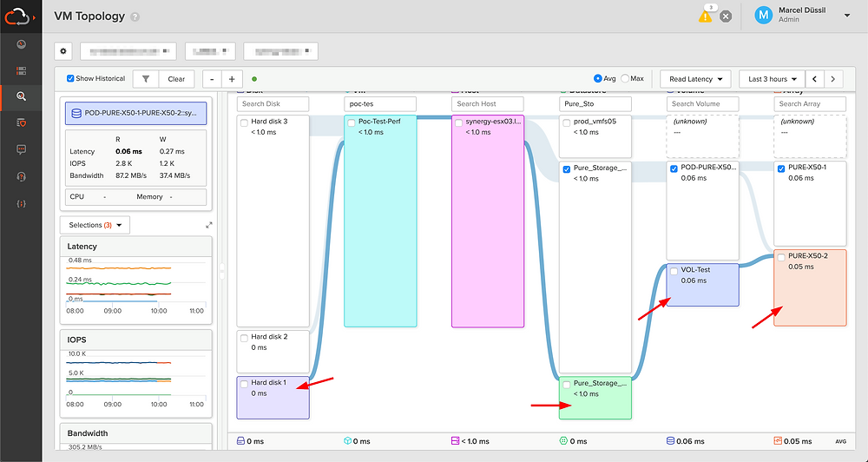Zoom out with the minus button
868x462 pixels.
point(212,79)
